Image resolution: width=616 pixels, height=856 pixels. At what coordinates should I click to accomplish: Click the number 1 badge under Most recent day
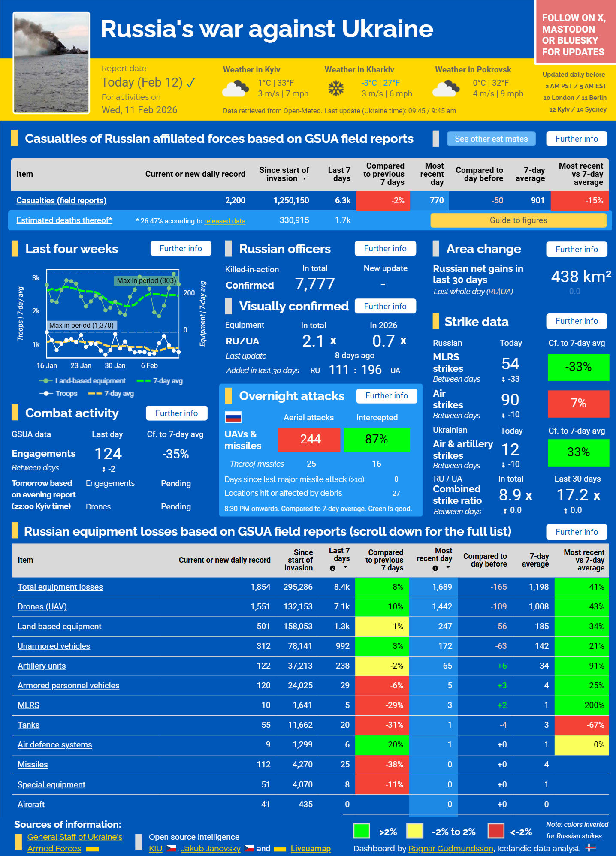click(x=435, y=568)
